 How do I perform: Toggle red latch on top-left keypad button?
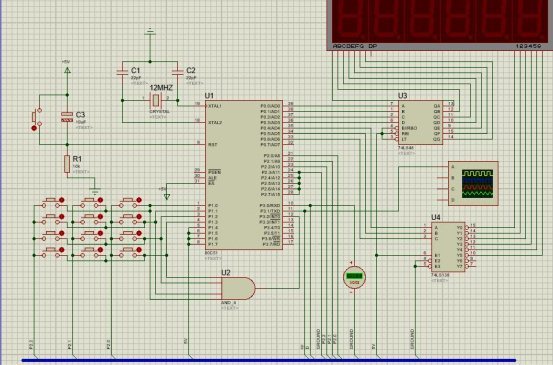pyautogui.click(x=62, y=200)
